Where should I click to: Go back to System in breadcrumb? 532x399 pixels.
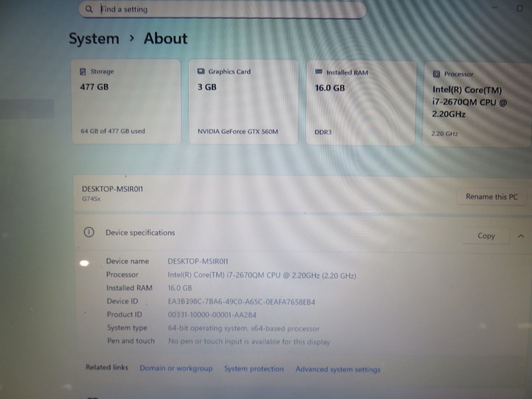(94, 39)
